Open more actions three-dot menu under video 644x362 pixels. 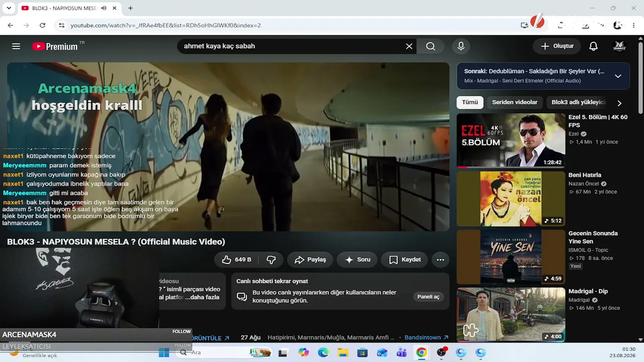click(x=440, y=259)
